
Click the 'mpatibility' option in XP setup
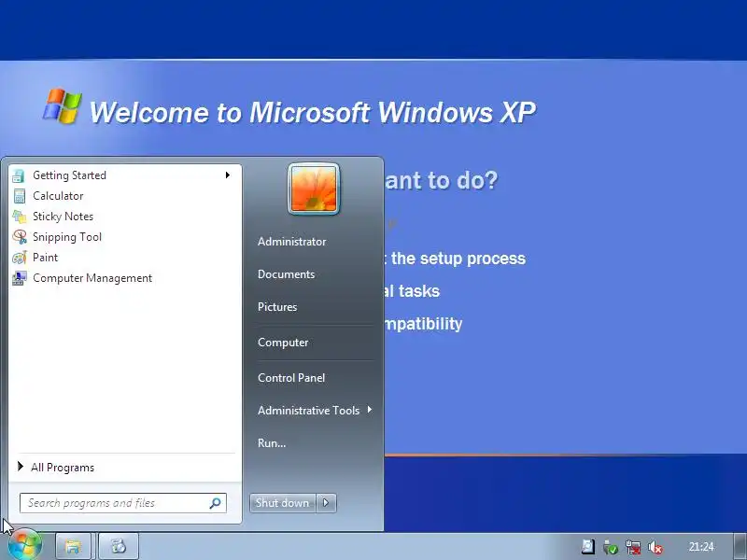[423, 324]
